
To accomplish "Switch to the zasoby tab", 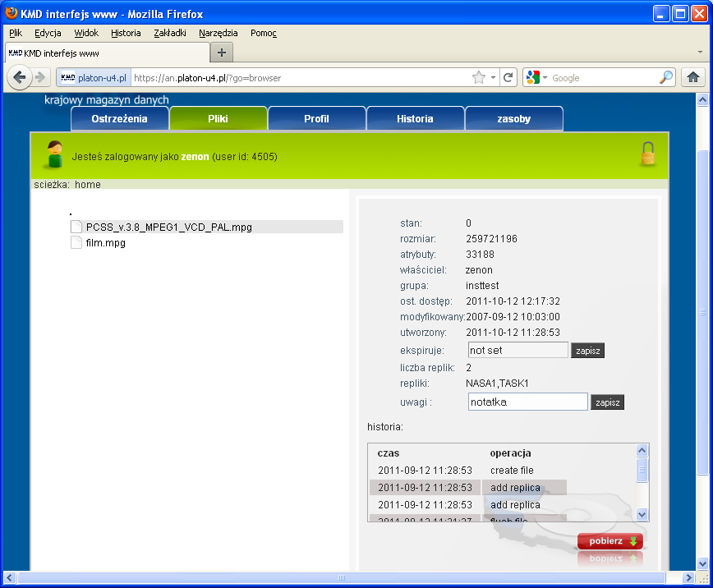I will (x=514, y=119).
